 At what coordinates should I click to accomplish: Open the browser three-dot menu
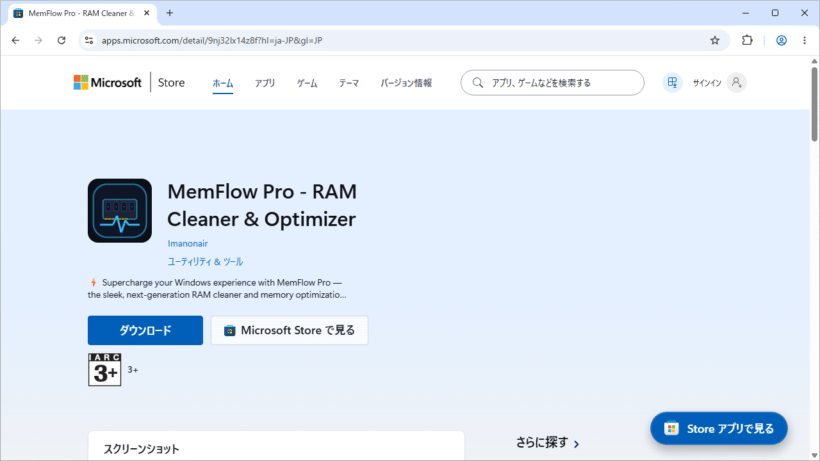pyautogui.click(x=804, y=40)
